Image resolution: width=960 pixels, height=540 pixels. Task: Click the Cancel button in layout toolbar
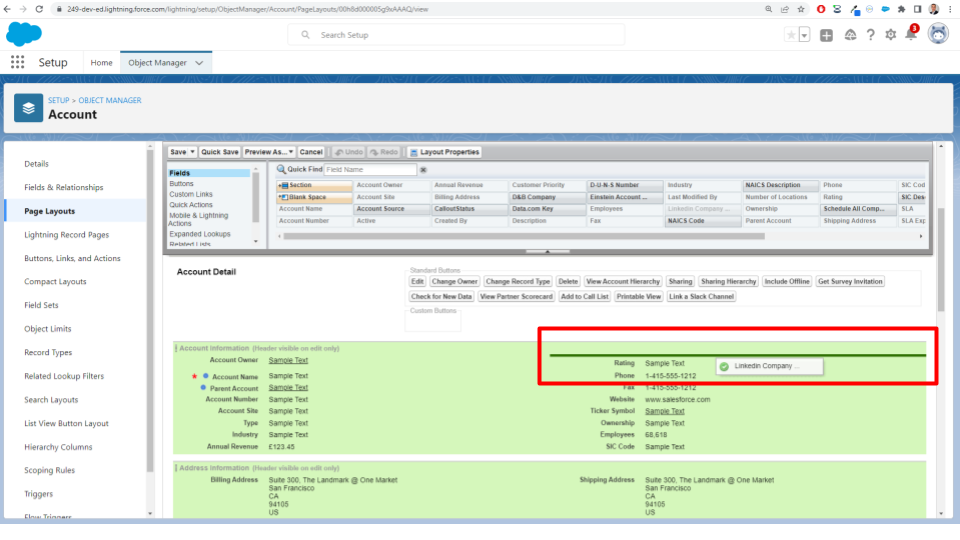point(311,152)
